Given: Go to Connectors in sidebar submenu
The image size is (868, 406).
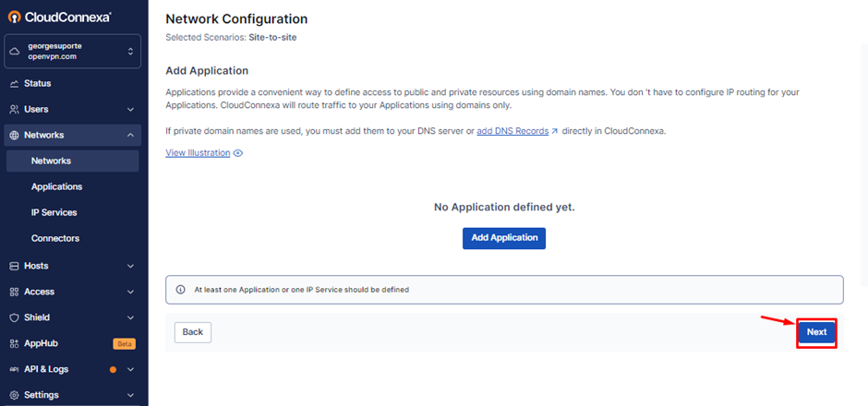Looking at the screenshot, I should coord(55,239).
